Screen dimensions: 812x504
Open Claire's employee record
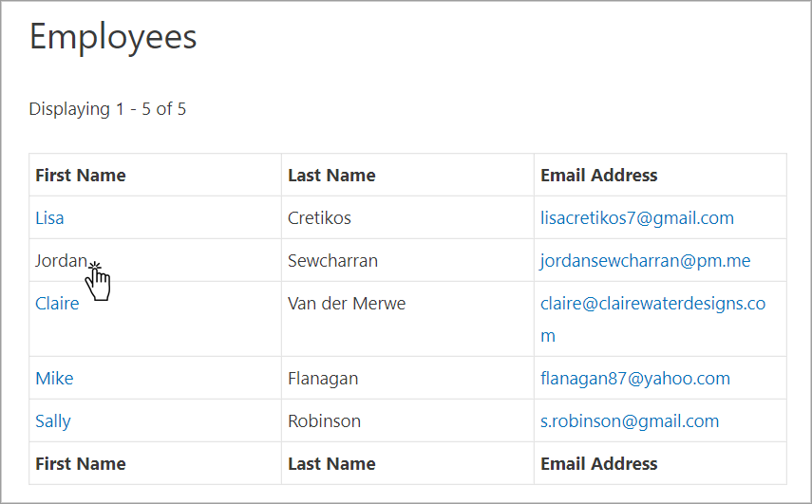[57, 304]
